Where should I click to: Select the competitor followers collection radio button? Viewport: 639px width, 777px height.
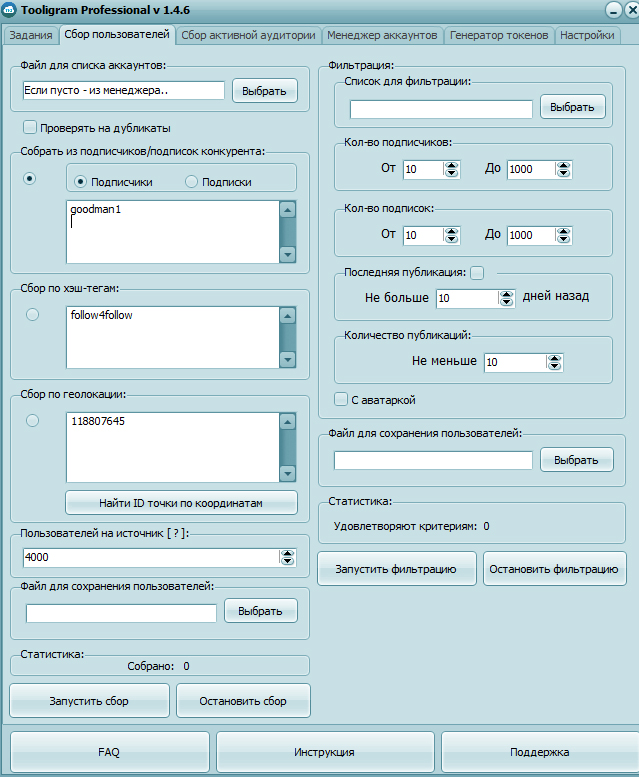(30, 178)
